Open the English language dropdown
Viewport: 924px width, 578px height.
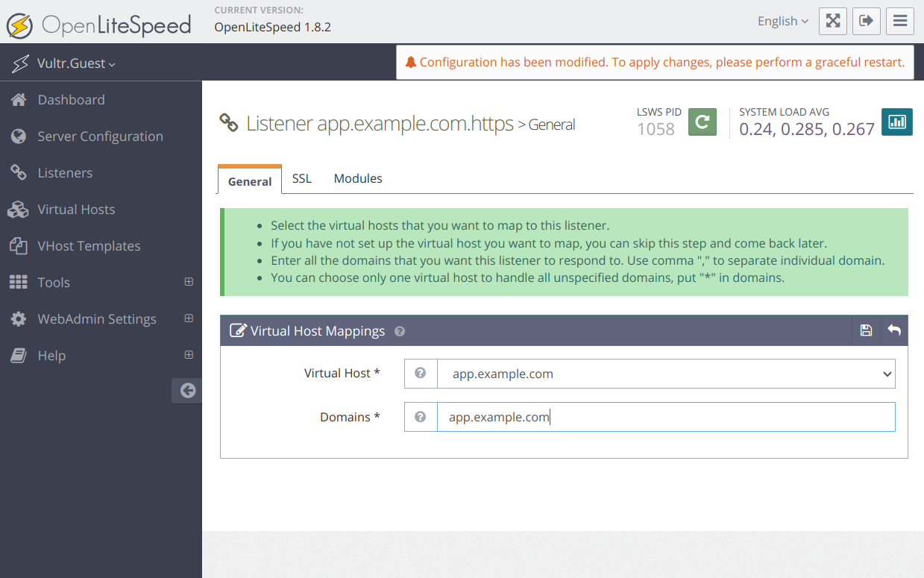pos(782,21)
